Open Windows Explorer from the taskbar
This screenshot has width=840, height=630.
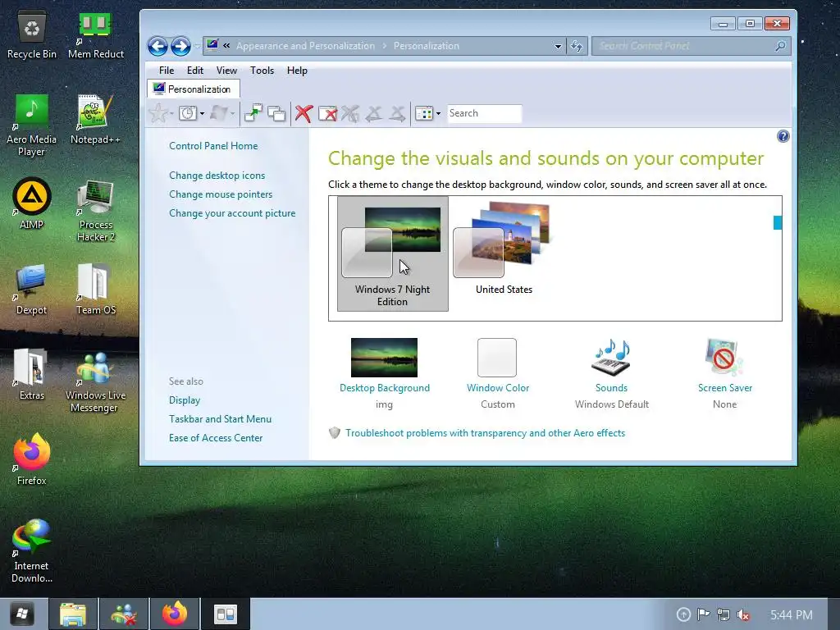73,614
